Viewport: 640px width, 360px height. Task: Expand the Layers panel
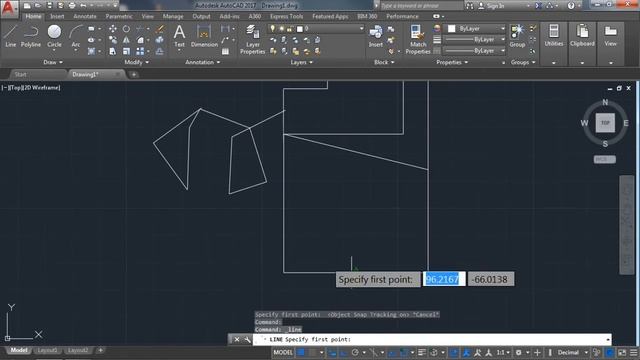coord(301,62)
